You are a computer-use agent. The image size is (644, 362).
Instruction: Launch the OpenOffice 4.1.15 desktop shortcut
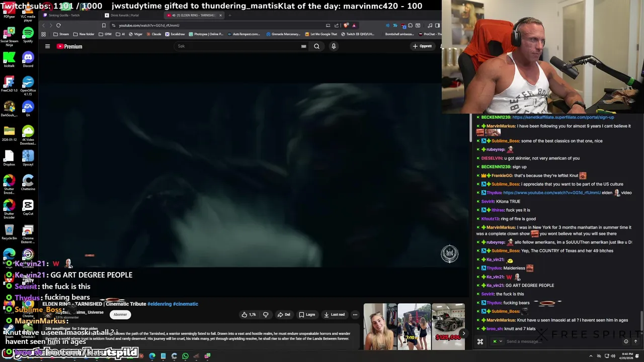pyautogui.click(x=28, y=85)
